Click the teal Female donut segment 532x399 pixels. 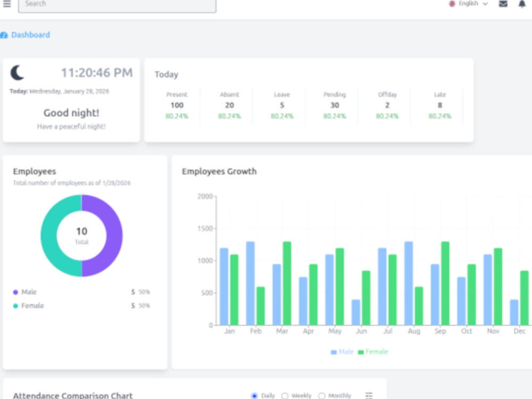tap(49, 236)
